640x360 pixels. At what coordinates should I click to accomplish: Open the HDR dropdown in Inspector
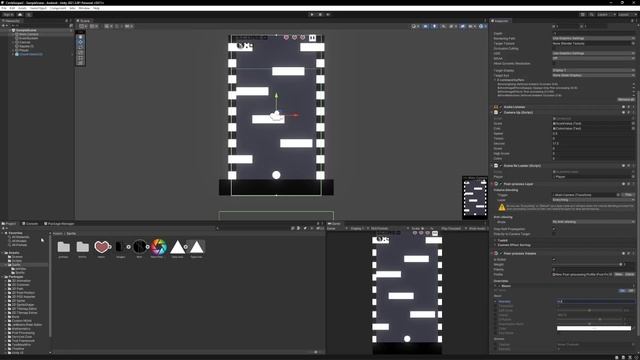tap(593, 53)
